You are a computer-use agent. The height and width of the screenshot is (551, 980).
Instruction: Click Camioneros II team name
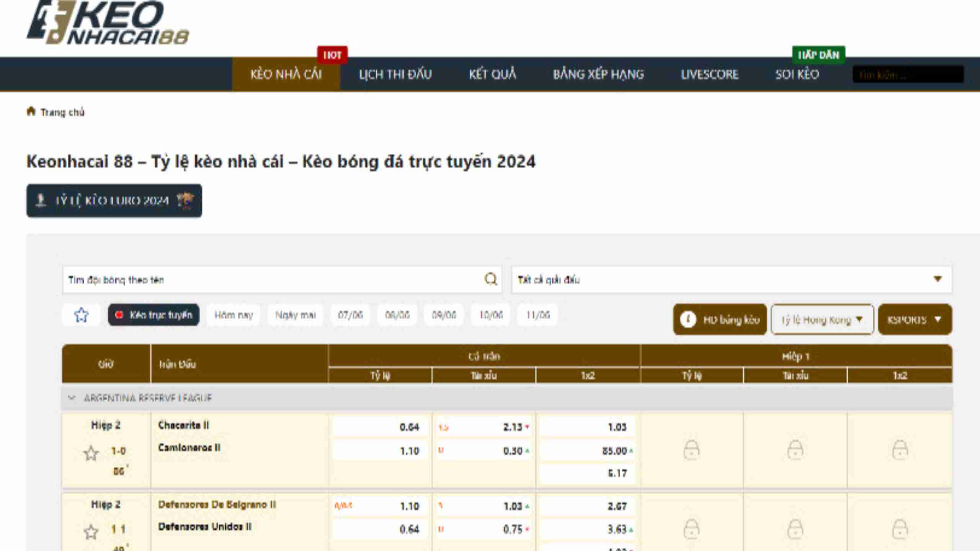click(x=189, y=447)
